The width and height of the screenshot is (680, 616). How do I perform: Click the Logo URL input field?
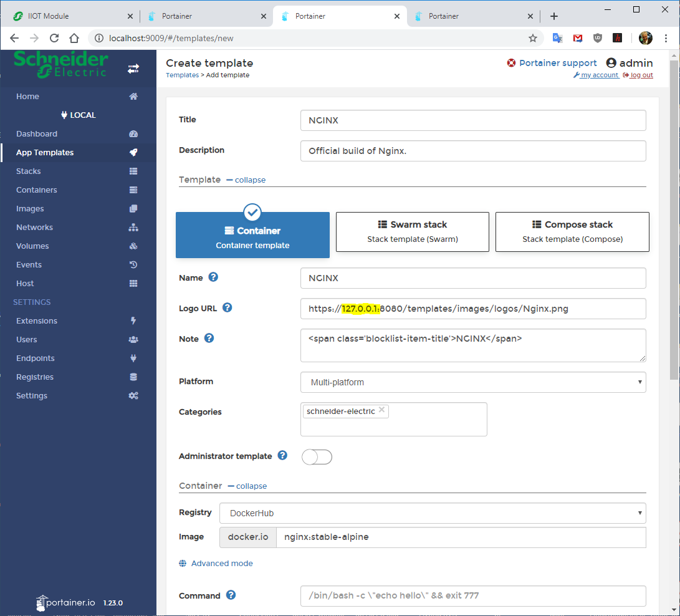click(x=473, y=309)
